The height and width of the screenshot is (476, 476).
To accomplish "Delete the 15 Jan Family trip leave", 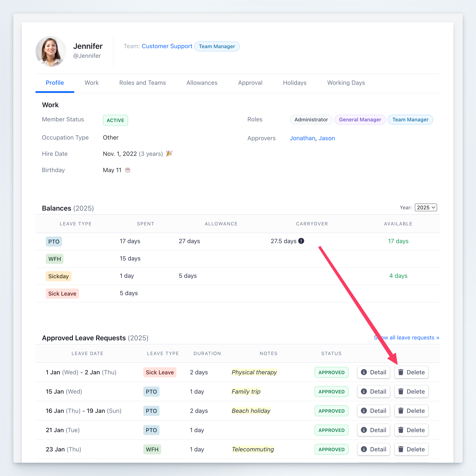I will point(411,391).
